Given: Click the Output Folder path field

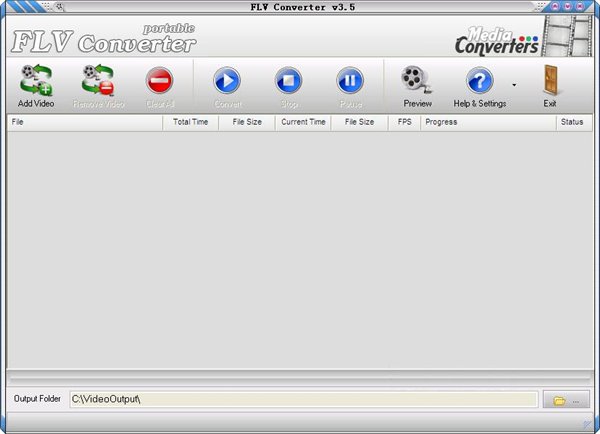Looking at the screenshot, I should pyautogui.click(x=304, y=399).
